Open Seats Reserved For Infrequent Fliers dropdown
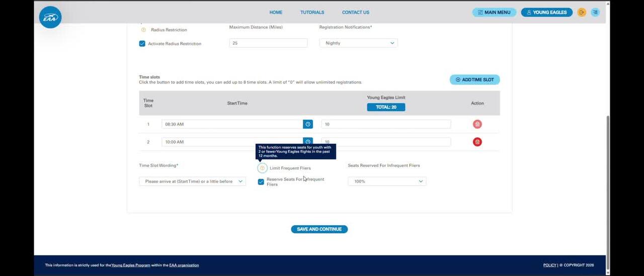The width and height of the screenshot is (644, 276). 387,181
